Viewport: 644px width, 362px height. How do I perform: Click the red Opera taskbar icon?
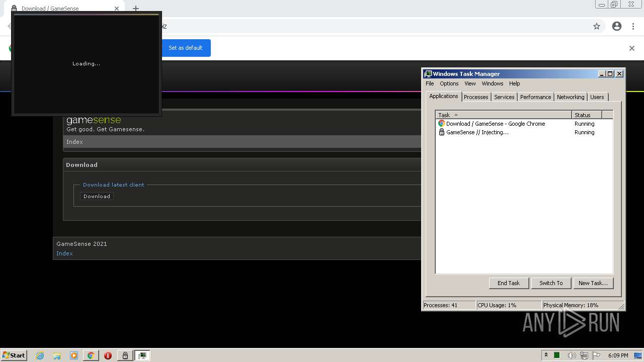click(108, 355)
